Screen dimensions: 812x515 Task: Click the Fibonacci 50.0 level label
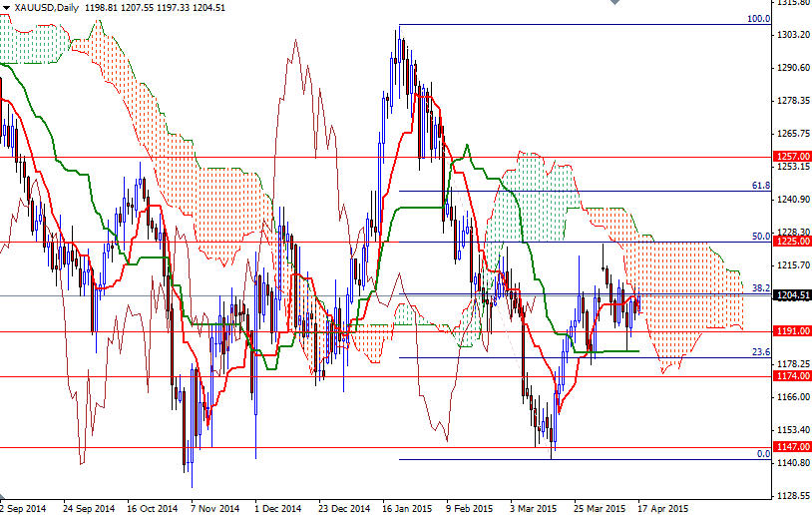tap(760, 237)
